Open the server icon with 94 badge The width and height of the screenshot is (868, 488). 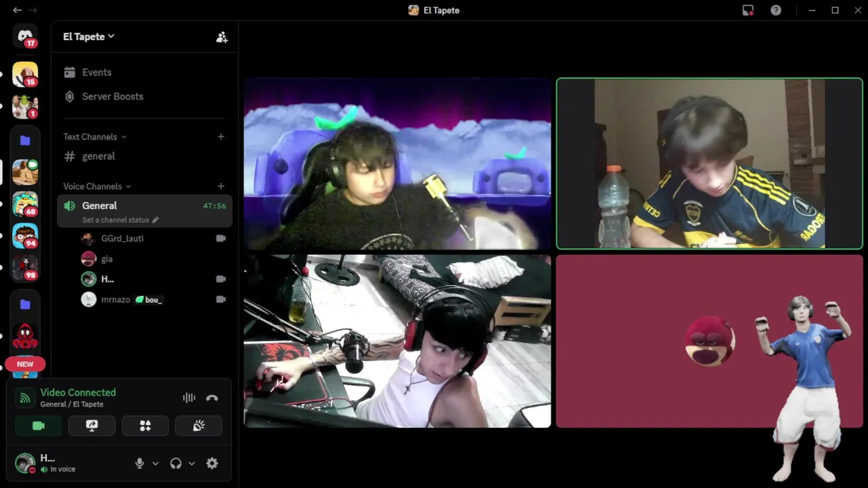25,236
